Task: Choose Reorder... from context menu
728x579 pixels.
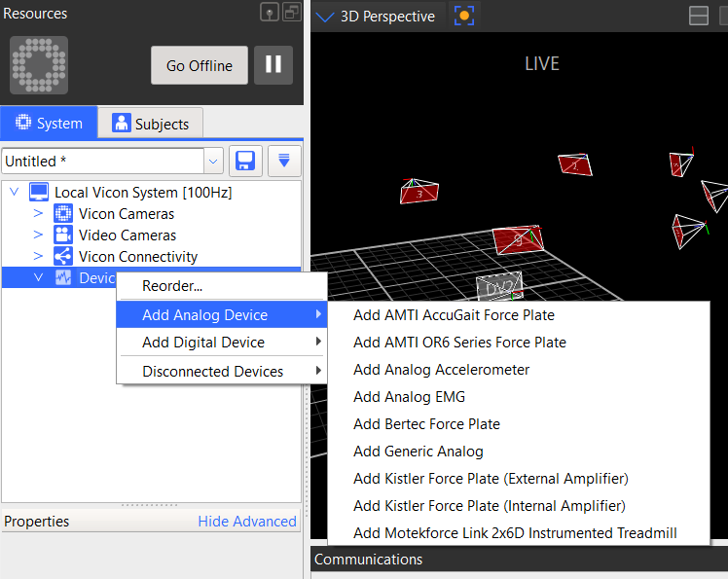Action: (222, 285)
